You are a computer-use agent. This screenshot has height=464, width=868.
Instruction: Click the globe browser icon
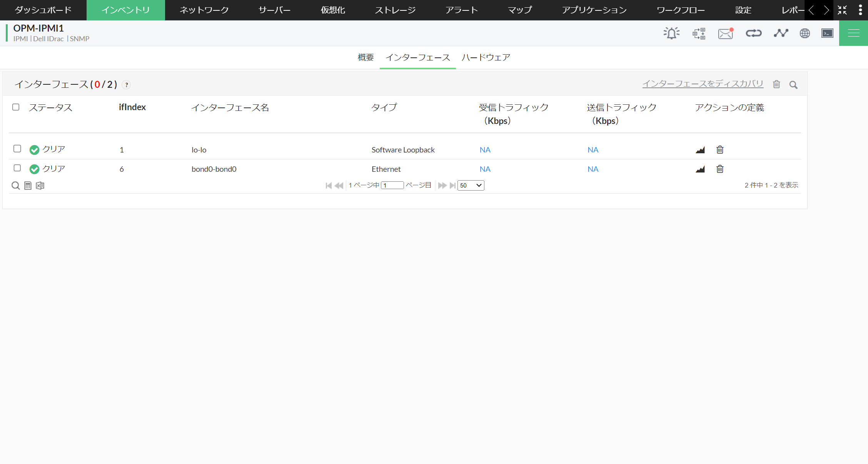[x=805, y=33]
